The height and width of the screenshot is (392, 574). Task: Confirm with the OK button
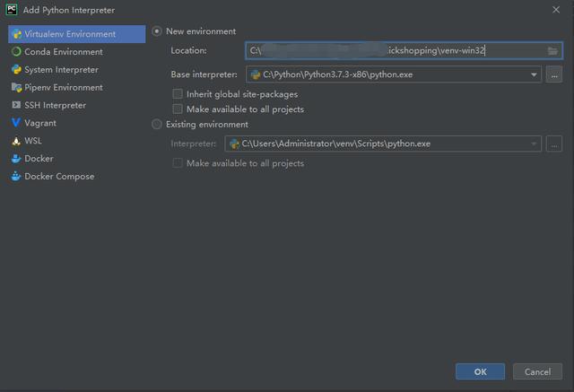[x=481, y=372]
